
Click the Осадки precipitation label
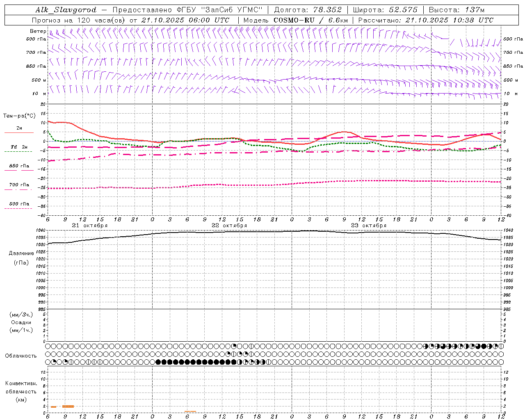tap(21, 322)
